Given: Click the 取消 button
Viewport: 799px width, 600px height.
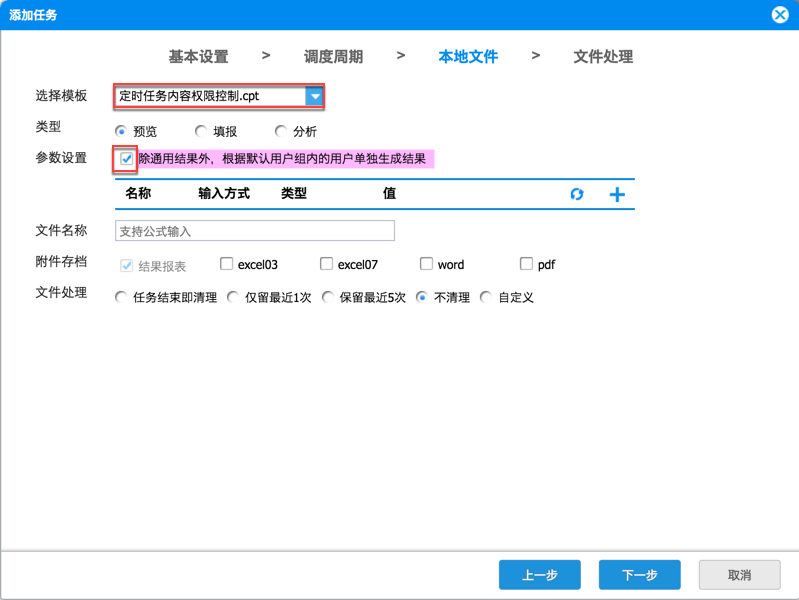Looking at the screenshot, I should pos(739,575).
